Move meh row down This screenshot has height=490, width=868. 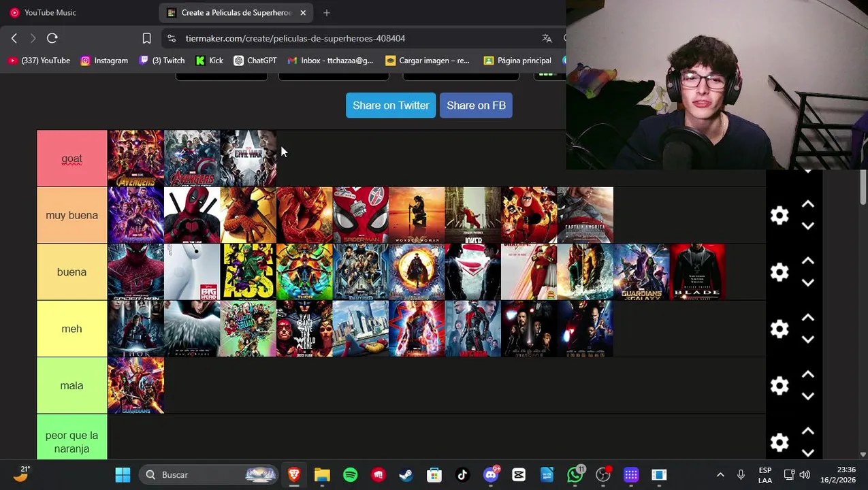tap(808, 340)
